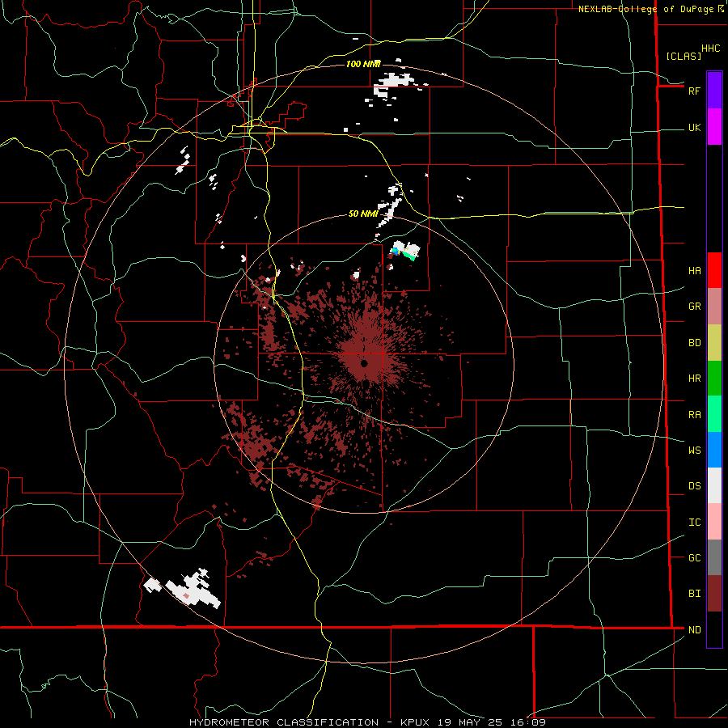Click the BI dark-red legend swatch
728x728 pixels.
[714, 594]
